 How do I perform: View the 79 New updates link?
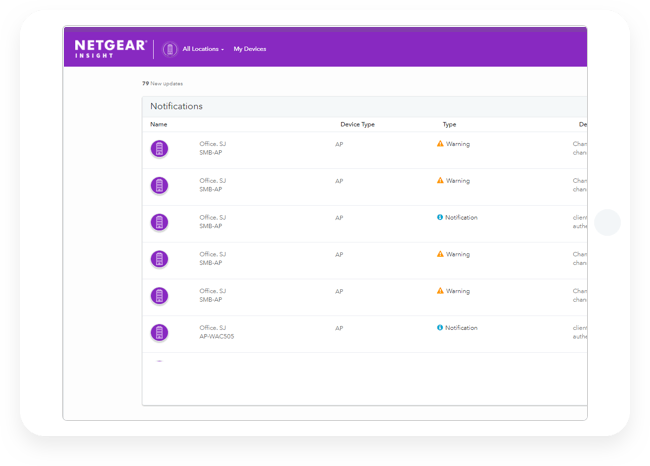click(163, 83)
